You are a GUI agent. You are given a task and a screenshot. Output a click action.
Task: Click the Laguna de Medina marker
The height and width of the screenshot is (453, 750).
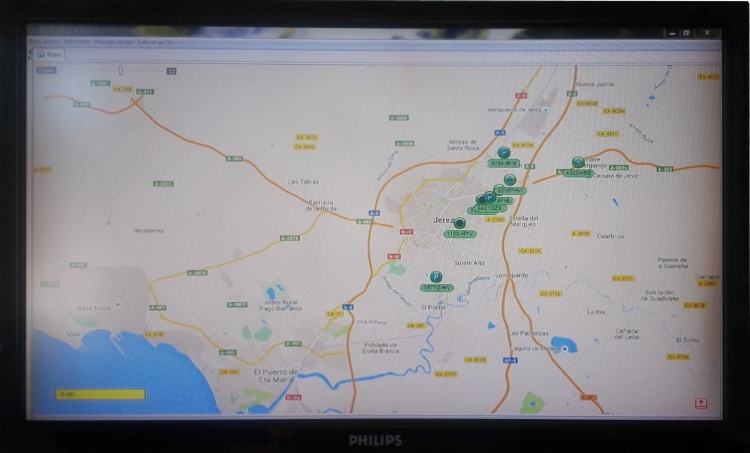pyautogui.click(x=565, y=349)
